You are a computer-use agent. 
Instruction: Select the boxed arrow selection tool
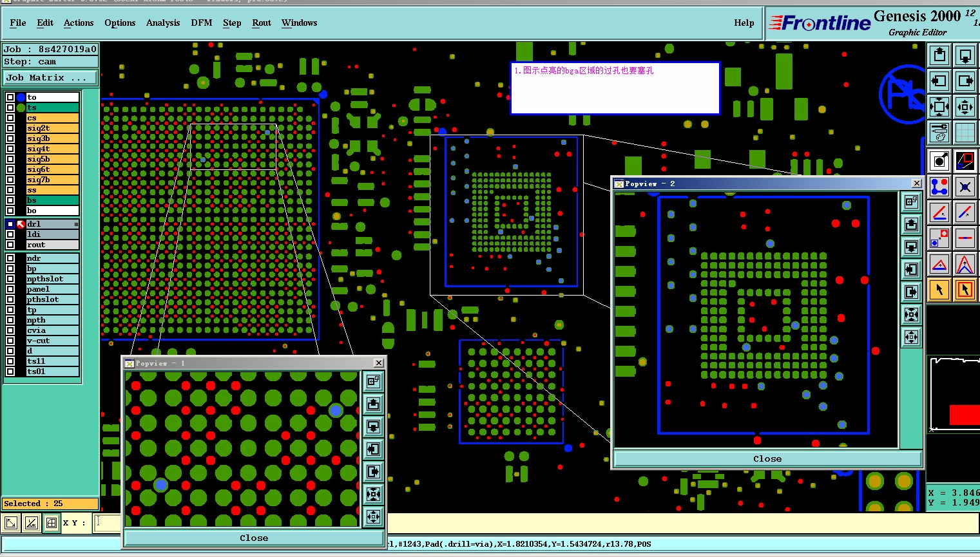(x=965, y=290)
